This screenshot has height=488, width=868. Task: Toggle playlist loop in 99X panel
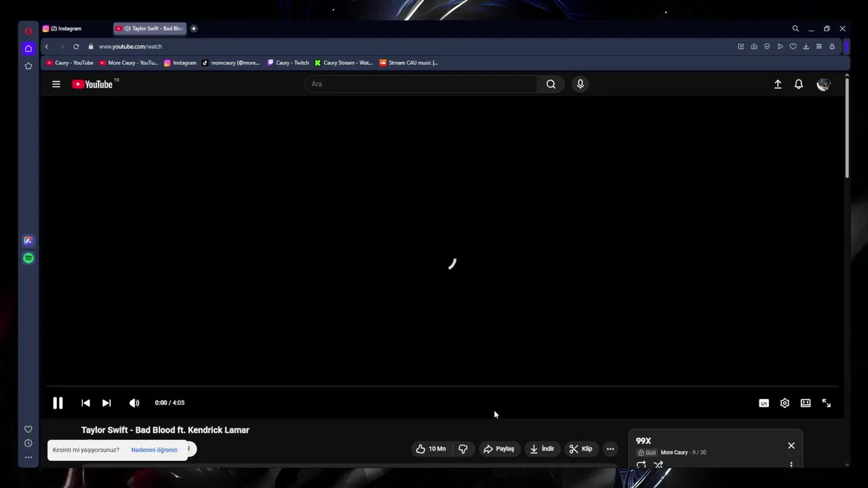[641, 466]
